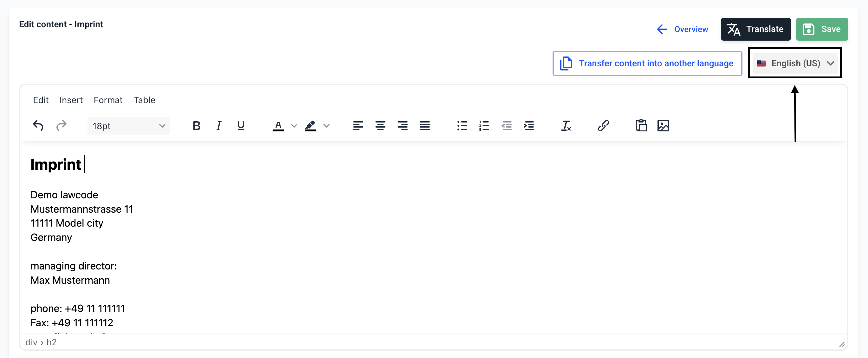Click the paste clipboard icon
The image size is (868, 358).
point(641,125)
